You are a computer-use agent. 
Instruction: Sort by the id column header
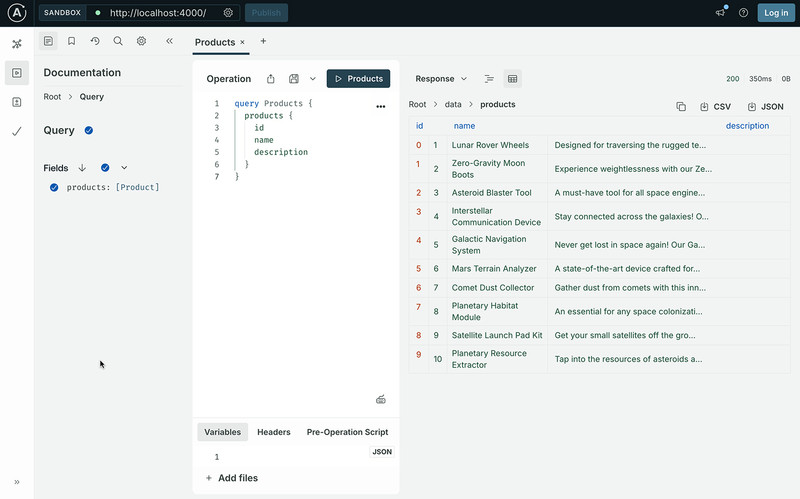[419, 126]
